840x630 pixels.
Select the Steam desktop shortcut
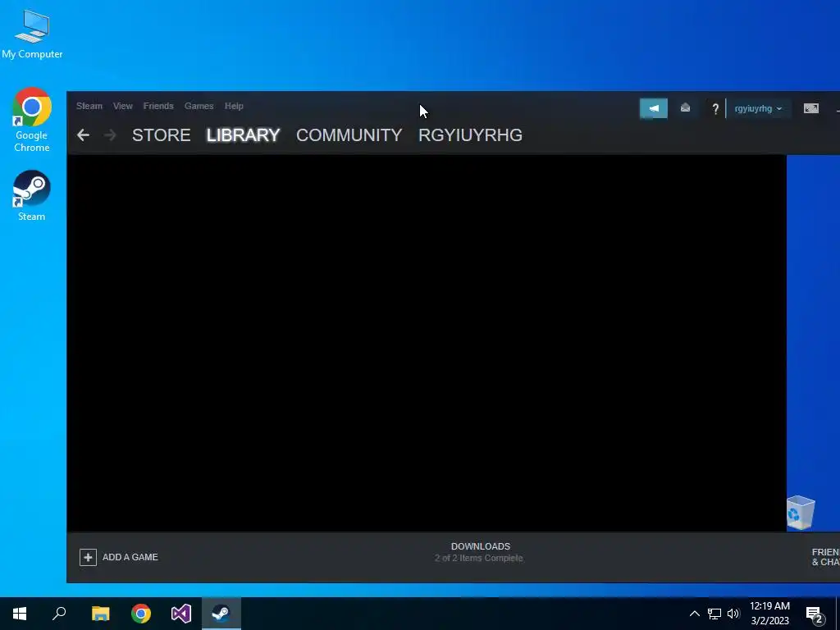[32, 195]
